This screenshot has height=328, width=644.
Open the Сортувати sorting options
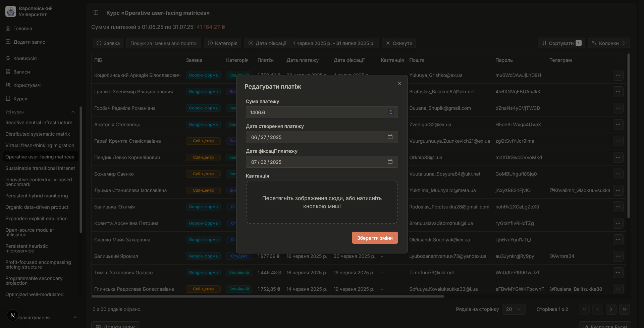[x=561, y=43]
